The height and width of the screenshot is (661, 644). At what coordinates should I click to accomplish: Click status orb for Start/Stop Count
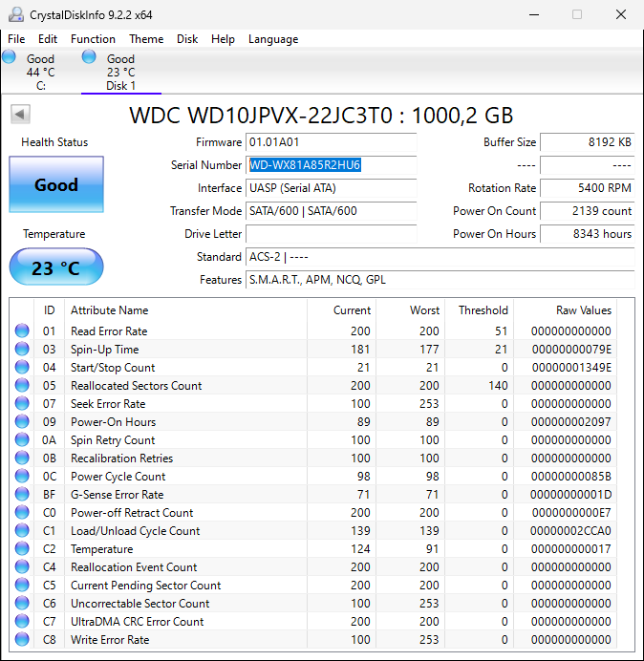coord(22,367)
